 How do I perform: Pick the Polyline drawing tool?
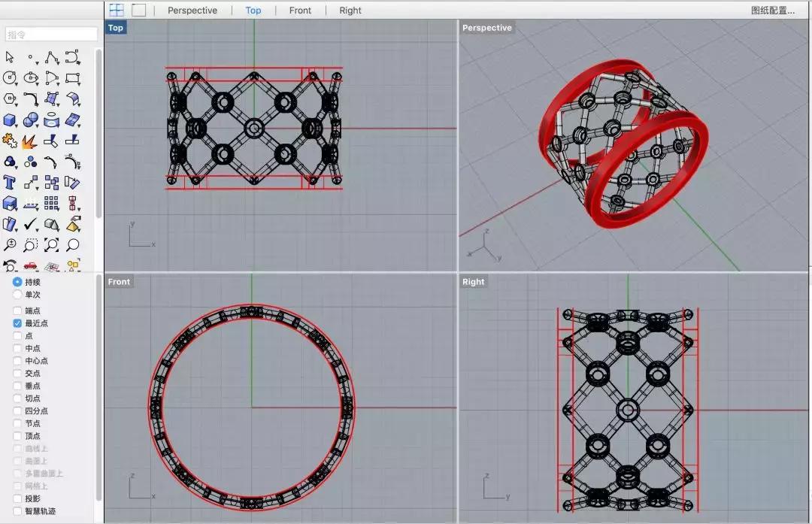(x=51, y=57)
